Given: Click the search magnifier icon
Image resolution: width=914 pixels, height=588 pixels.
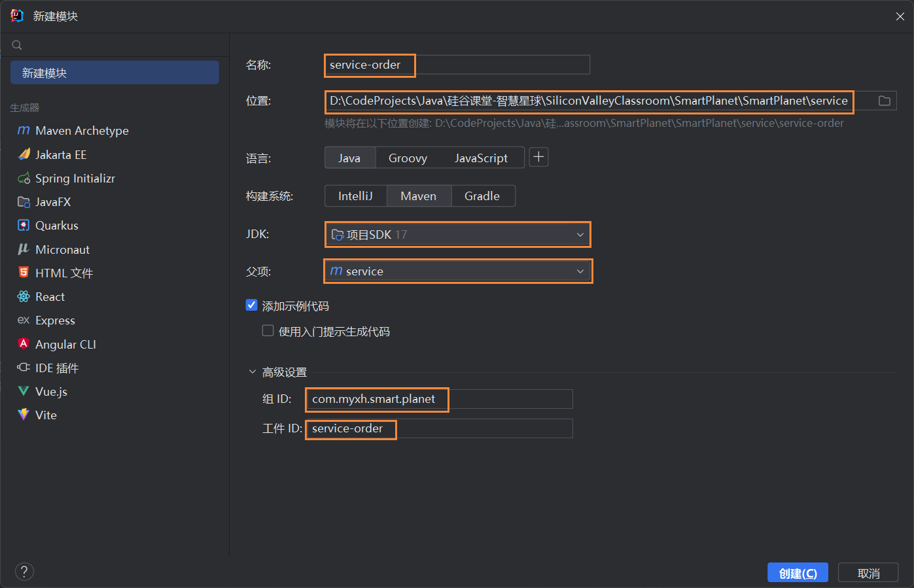Looking at the screenshot, I should tap(17, 45).
